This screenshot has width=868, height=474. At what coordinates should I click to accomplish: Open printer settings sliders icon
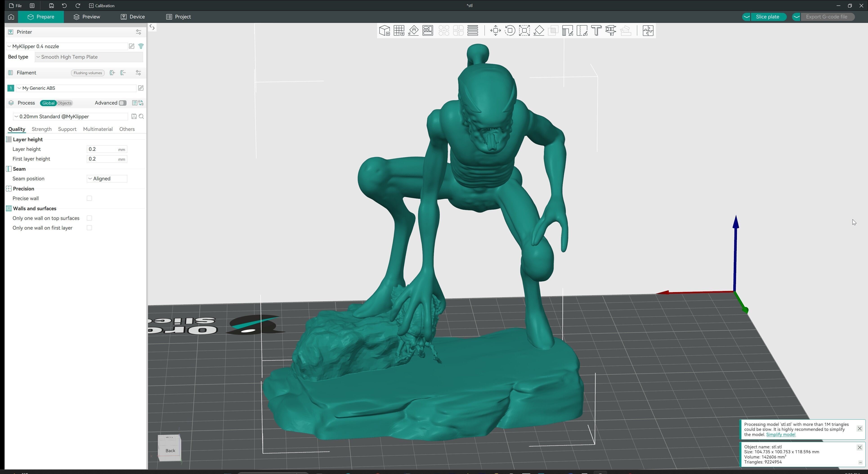(139, 32)
